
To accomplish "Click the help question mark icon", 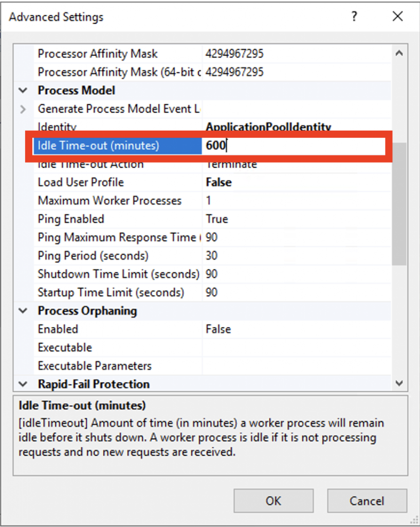I will click(x=354, y=16).
